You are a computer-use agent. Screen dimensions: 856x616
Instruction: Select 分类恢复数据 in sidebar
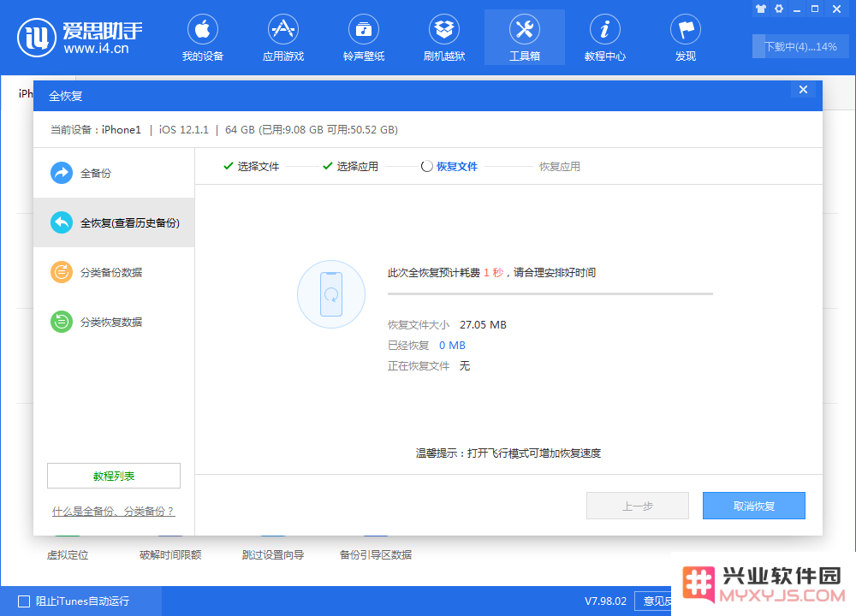click(114, 322)
